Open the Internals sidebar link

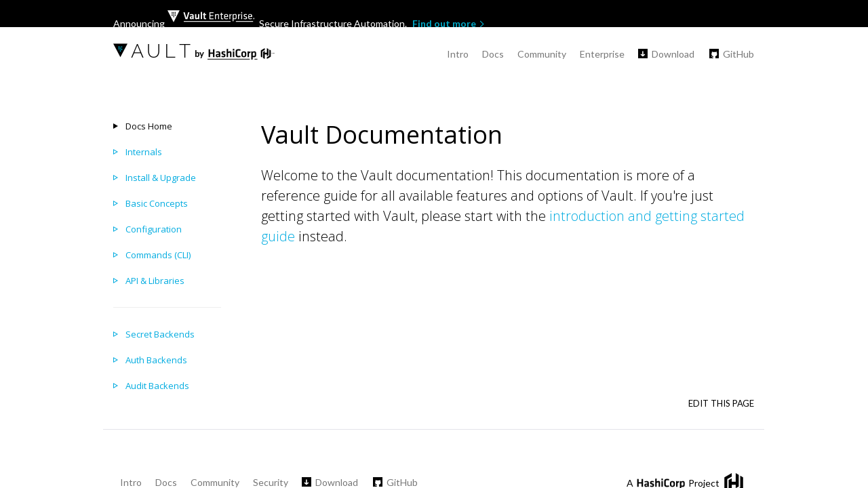coord(144,152)
